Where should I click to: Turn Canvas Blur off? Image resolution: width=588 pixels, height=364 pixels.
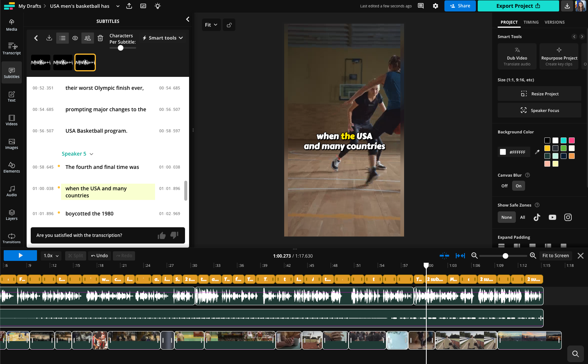(x=504, y=186)
